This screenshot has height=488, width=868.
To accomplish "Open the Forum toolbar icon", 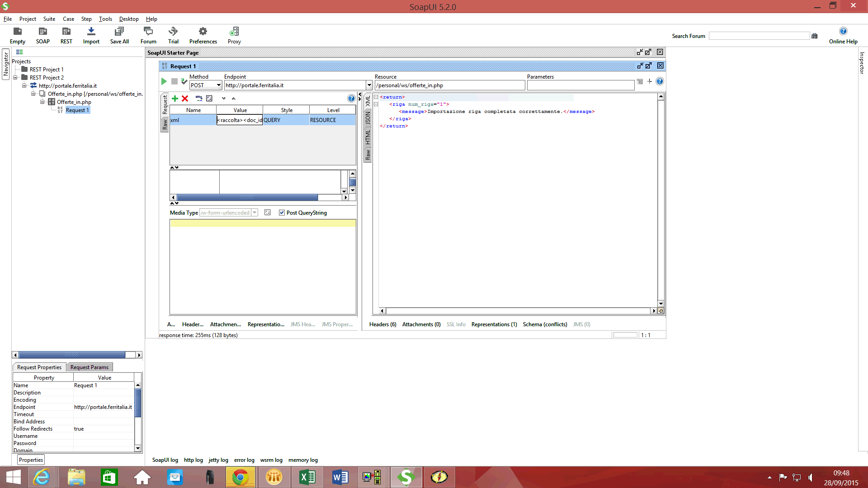I will tap(148, 35).
